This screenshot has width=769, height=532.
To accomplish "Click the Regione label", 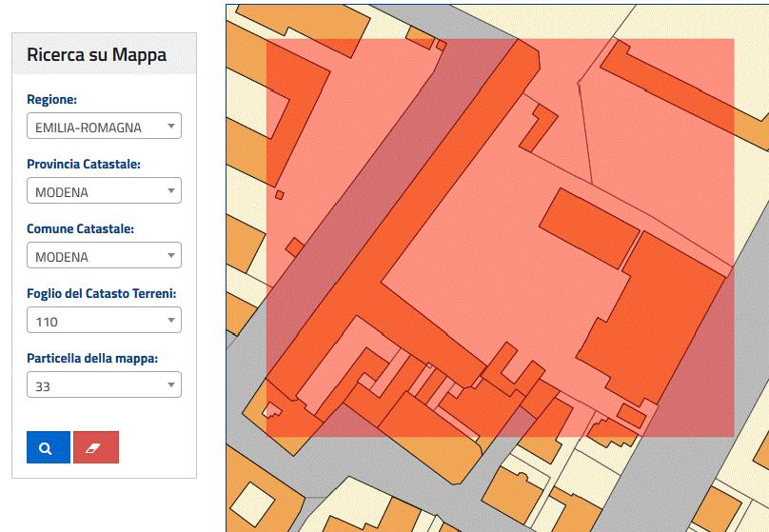I will (51, 100).
